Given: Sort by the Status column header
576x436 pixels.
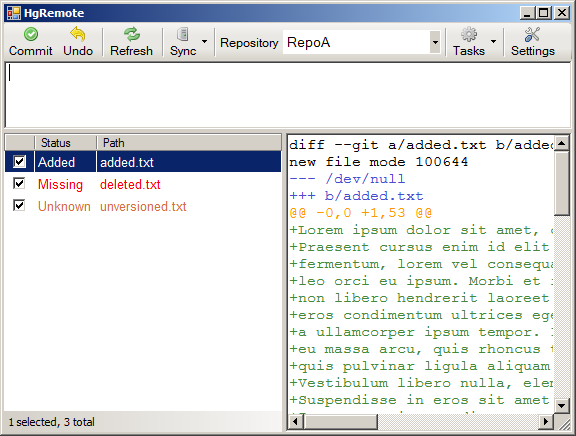Looking at the screenshot, I should (x=65, y=143).
